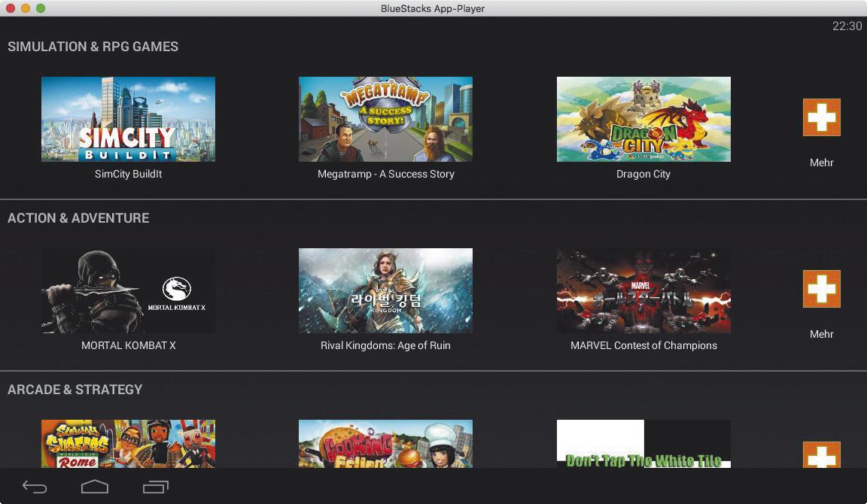Screen dimensions: 867x504
Task: Click the 'ARCADE & STRATEGY' heading
Action: [75, 389]
